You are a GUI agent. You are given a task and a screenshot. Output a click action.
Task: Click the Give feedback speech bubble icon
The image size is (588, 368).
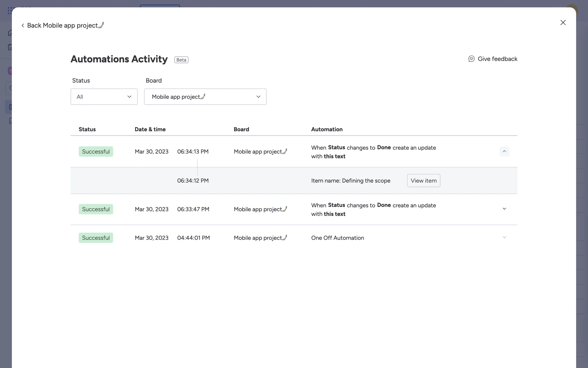tap(471, 59)
